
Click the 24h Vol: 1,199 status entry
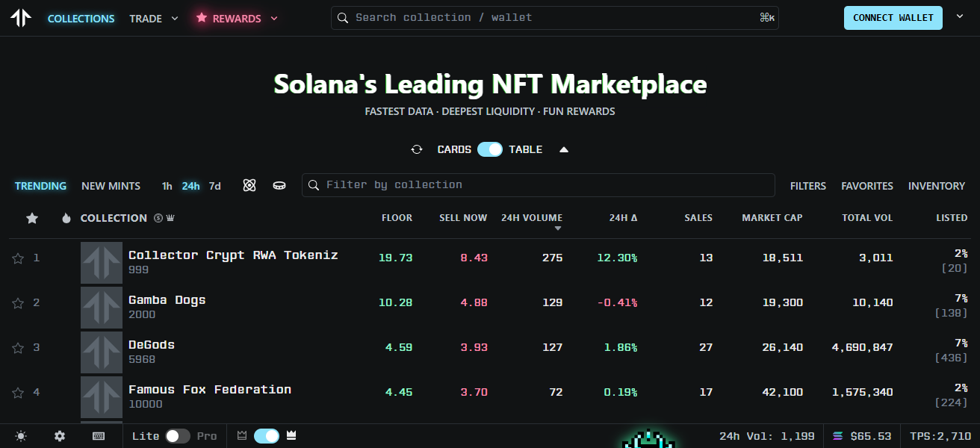click(x=767, y=436)
